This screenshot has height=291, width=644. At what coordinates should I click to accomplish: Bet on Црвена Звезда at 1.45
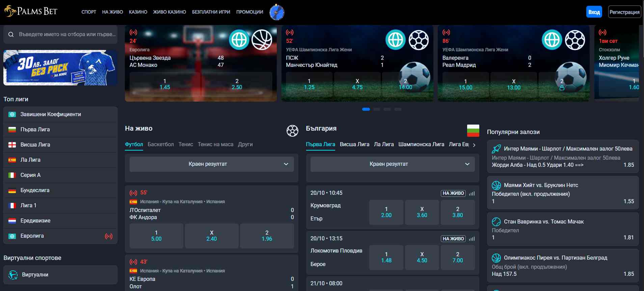[165, 84]
